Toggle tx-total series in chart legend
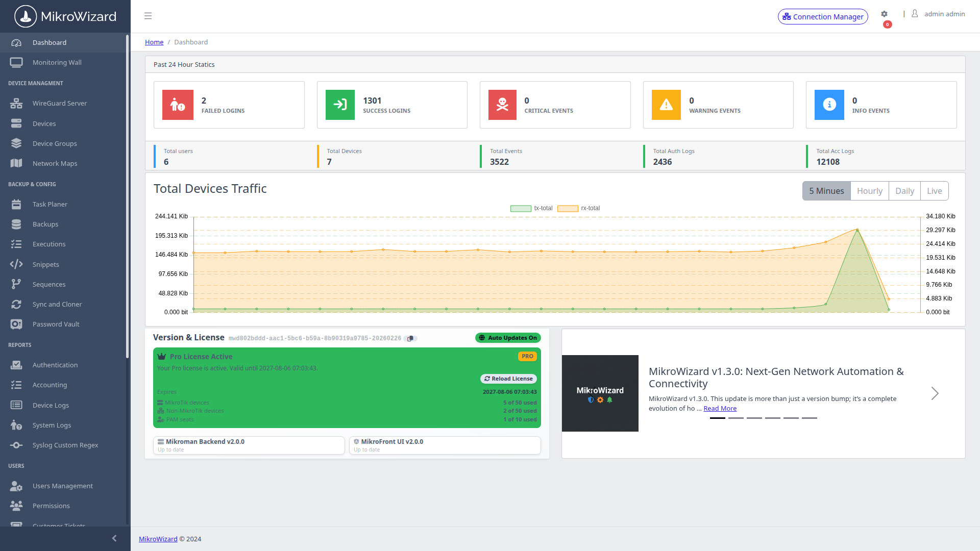The height and width of the screenshot is (551, 980). (x=531, y=208)
